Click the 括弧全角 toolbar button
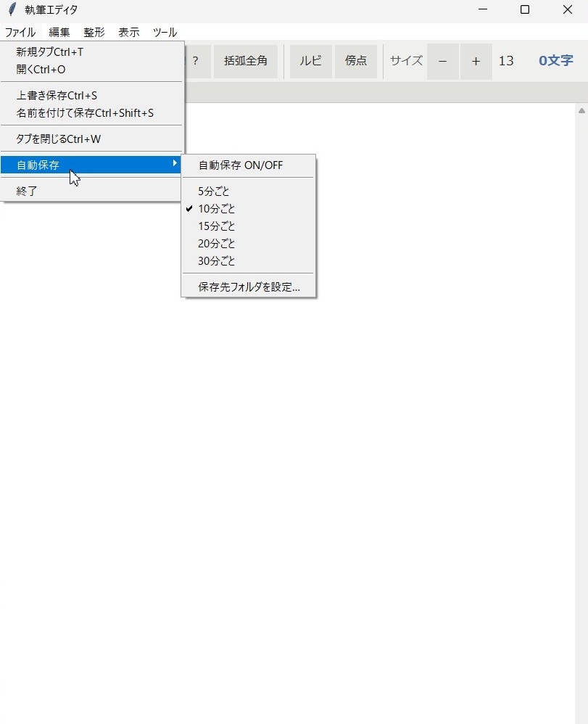The width and height of the screenshot is (588, 724). click(245, 61)
